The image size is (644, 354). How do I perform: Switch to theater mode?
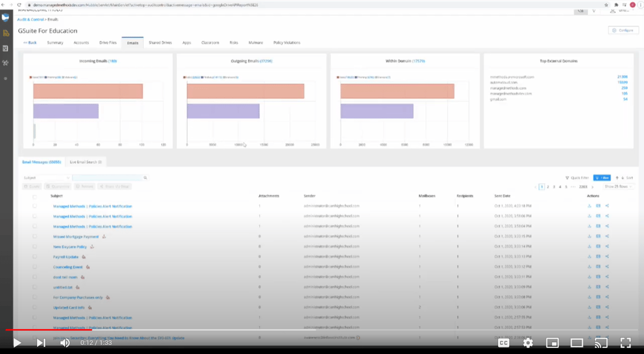tap(577, 343)
